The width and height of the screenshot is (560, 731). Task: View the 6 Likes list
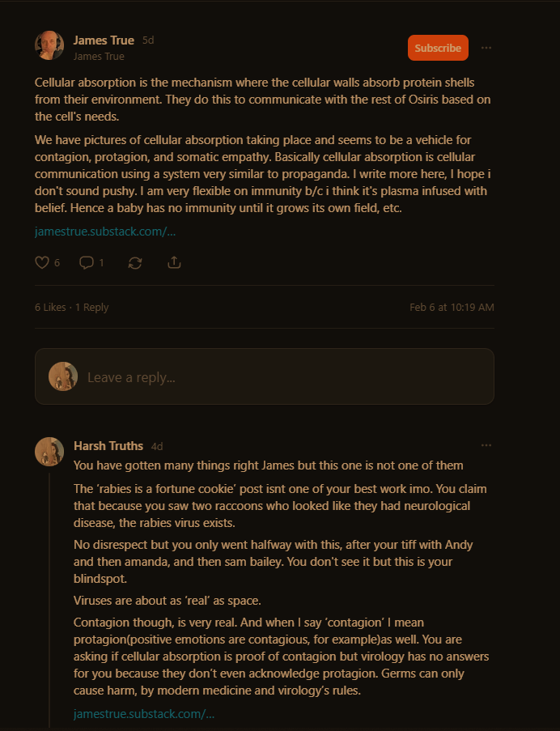pos(50,308)
